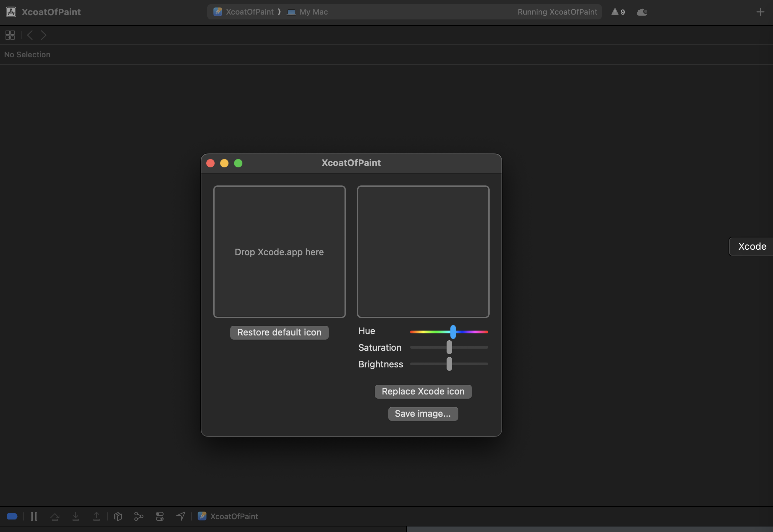This screenshot has height=532, width=773.
Task: Click the cloud status icon in toolbar
Action: coord(642,12)
